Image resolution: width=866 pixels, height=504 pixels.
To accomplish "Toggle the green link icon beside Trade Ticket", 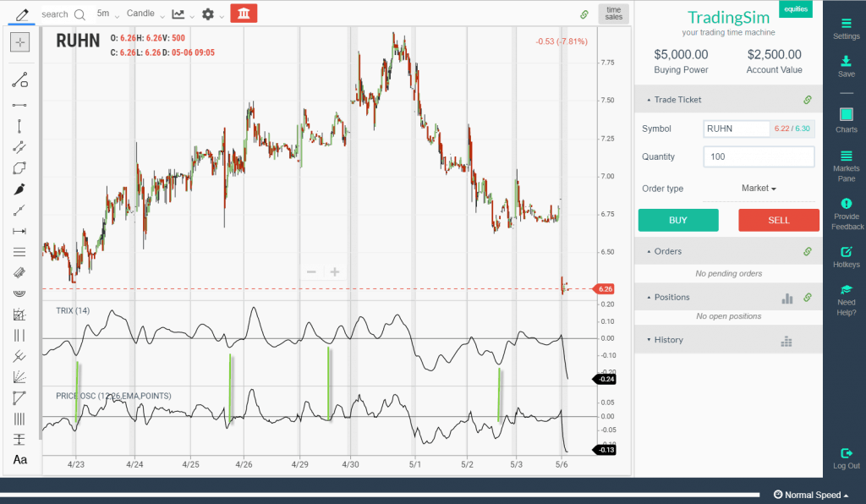I will coord(808,99).
